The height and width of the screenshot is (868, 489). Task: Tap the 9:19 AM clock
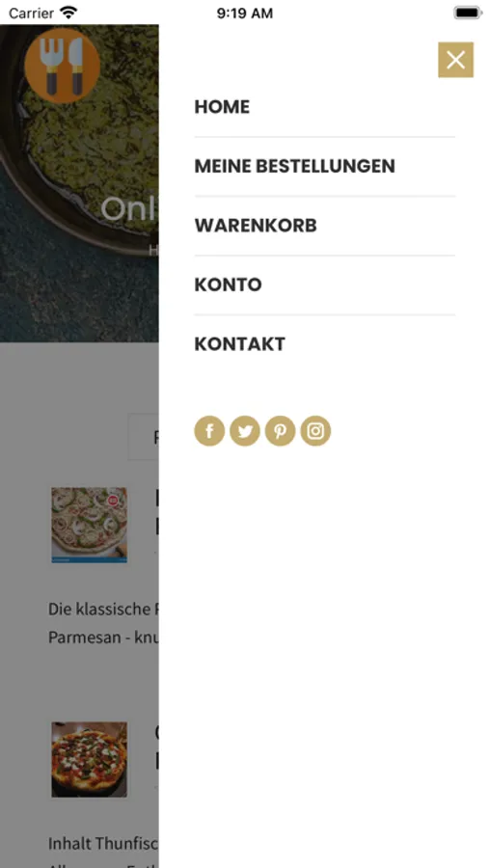(245, 14)
